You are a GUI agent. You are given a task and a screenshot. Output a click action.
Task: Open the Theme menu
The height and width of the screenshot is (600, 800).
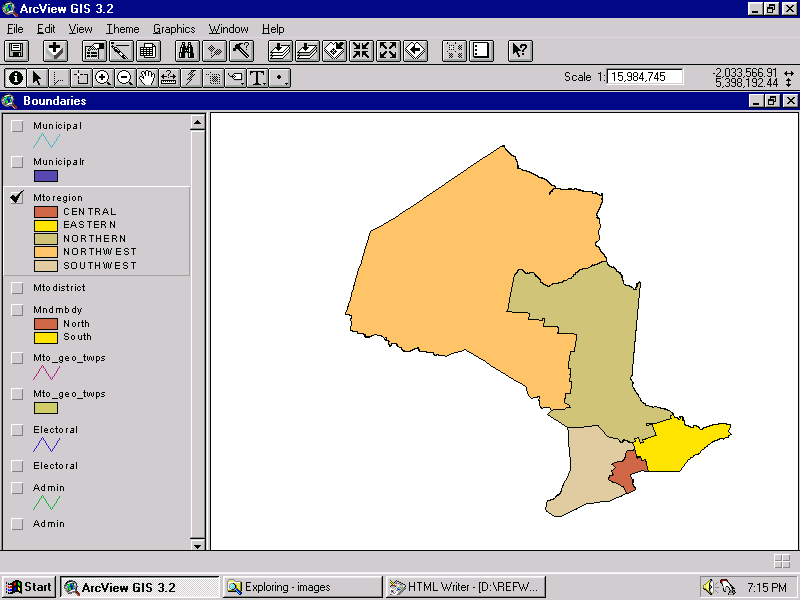(x=122, y=29)
